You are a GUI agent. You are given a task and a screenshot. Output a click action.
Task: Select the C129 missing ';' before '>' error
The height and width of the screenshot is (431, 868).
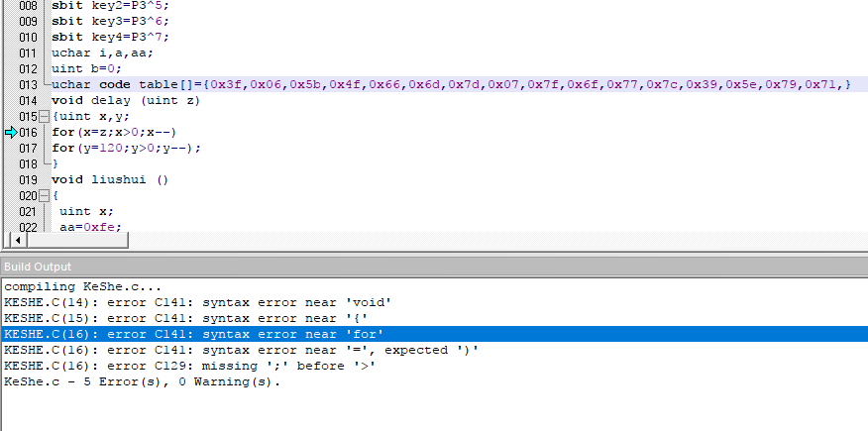tap(190, 367)
